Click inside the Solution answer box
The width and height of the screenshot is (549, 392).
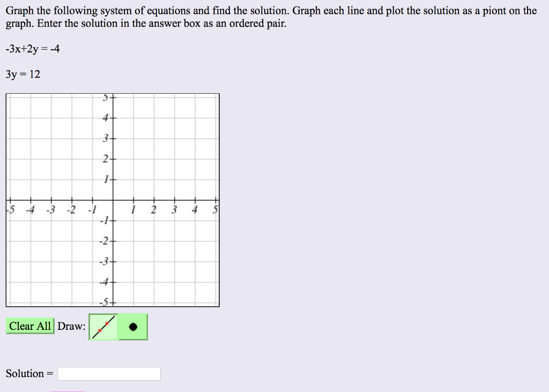pos(109,374)
